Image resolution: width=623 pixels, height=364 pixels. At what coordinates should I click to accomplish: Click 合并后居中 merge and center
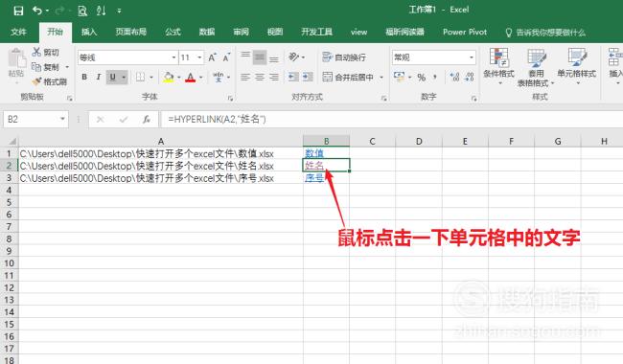[x=349, y=77]
